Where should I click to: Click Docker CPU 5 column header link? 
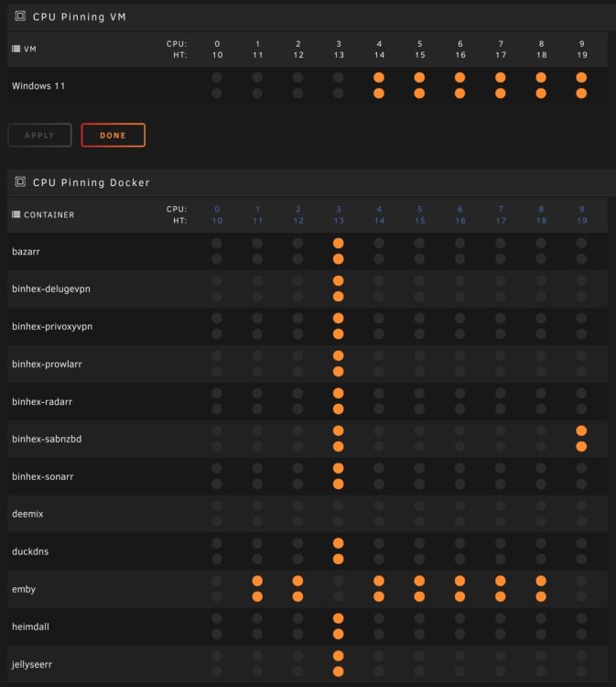coord(420,209)
